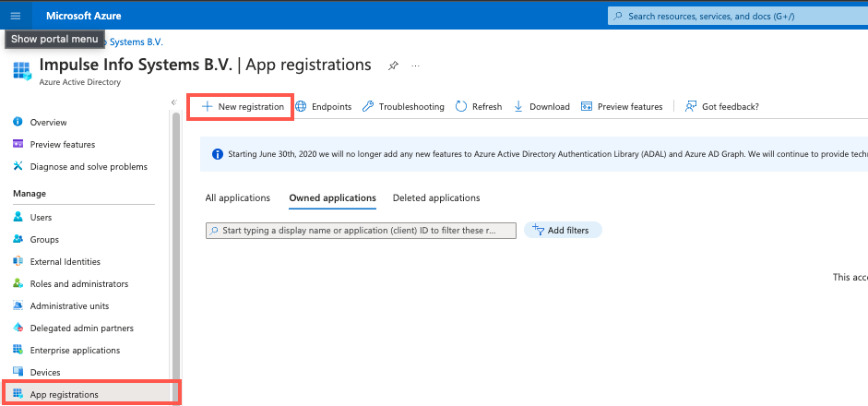Screen dimensions: 868x406
Task: Click the Troubleshooting wrench icon
Action: 368,106
